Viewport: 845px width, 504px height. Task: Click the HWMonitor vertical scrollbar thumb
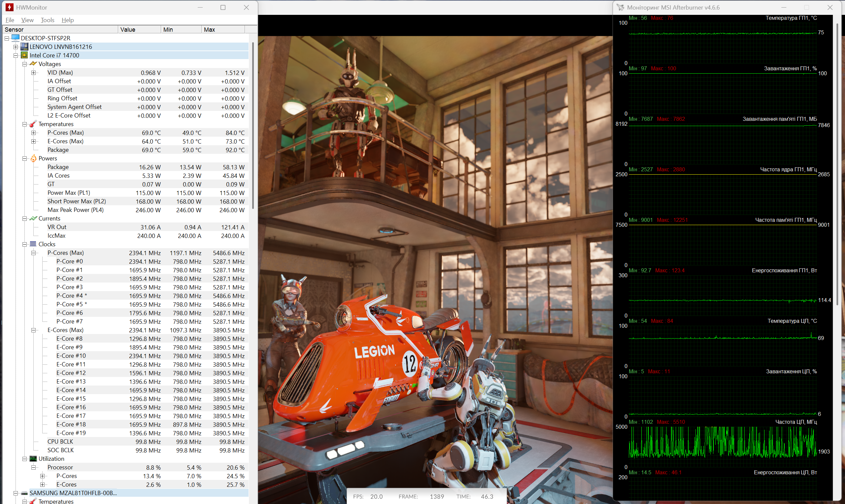[x=253, y=126]
